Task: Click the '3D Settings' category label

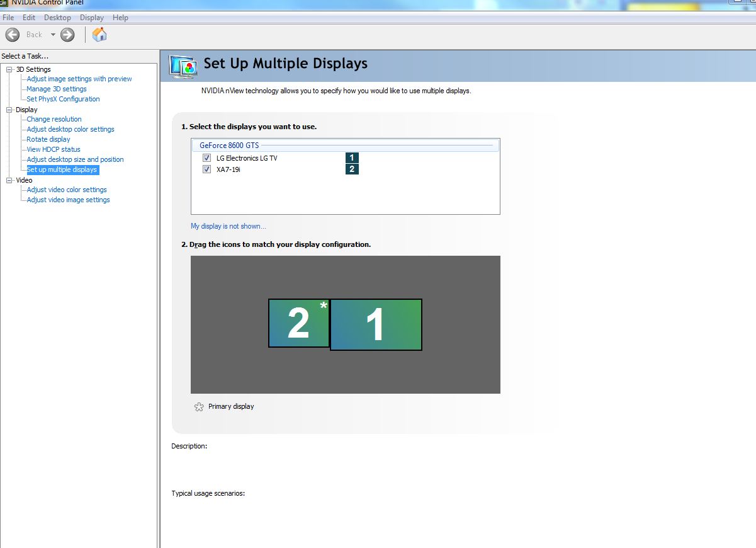Action: pyautogui.click(x=33, y=69)
